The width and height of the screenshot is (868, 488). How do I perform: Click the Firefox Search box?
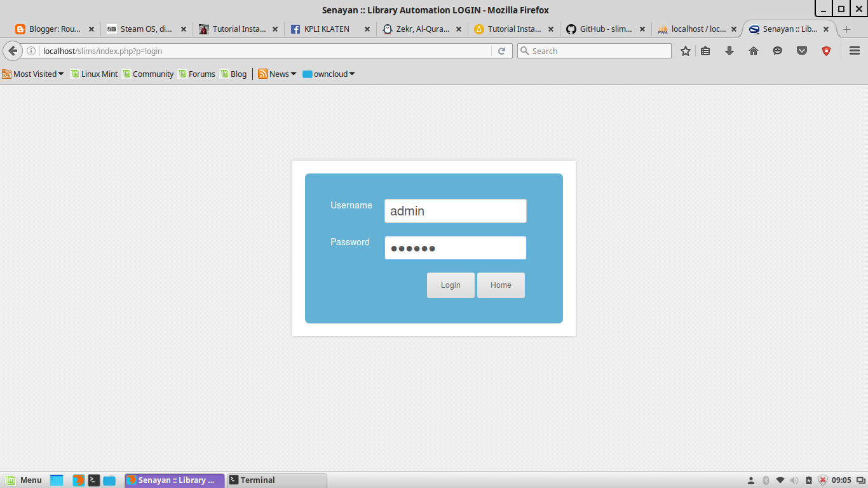(x=594, y=51)
